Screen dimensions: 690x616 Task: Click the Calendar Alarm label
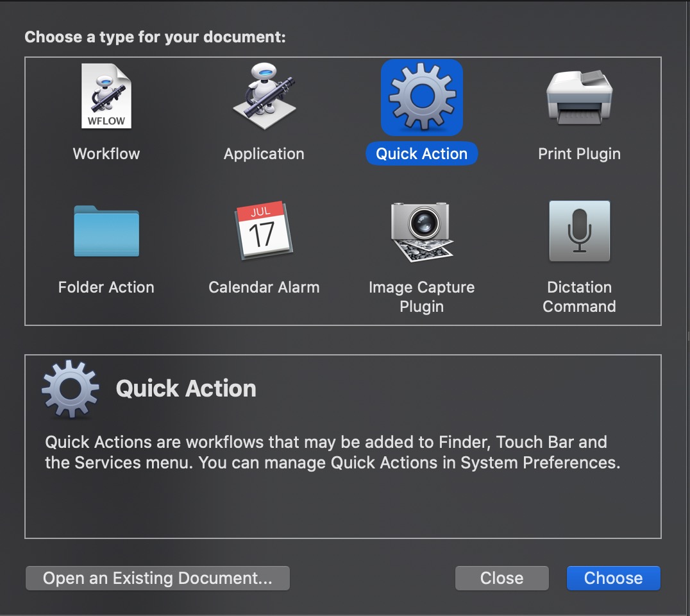pos(264,287)
